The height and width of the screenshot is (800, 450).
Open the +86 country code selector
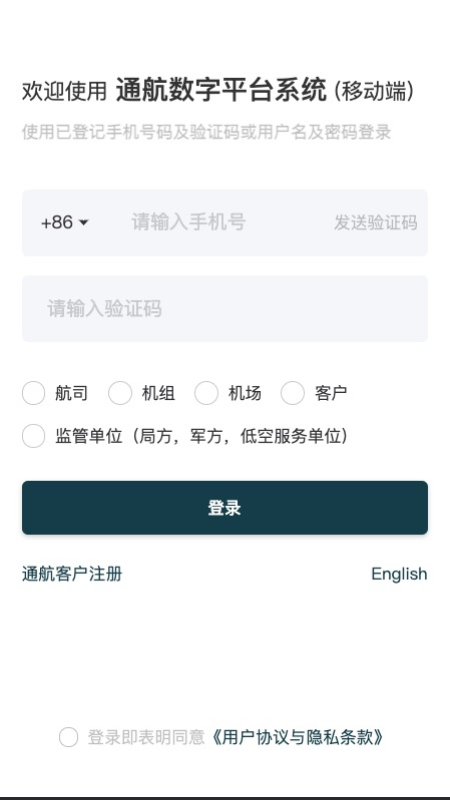click(x=64, y=222)
